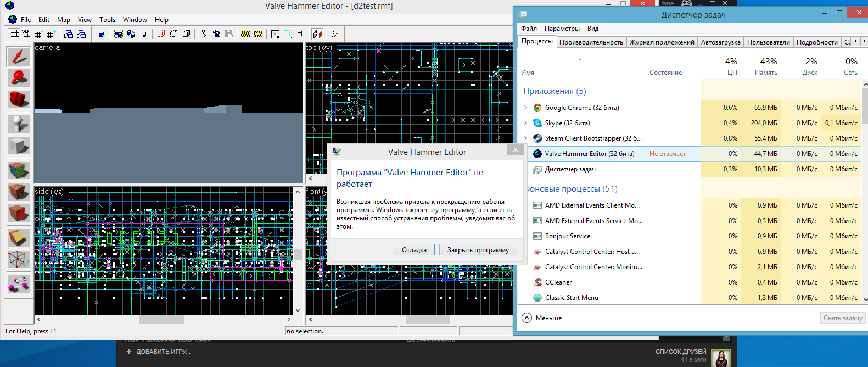The image size is (868, 367).
Task: Expand the Steam Client Bootstrapper group
Action: point(525,138)
